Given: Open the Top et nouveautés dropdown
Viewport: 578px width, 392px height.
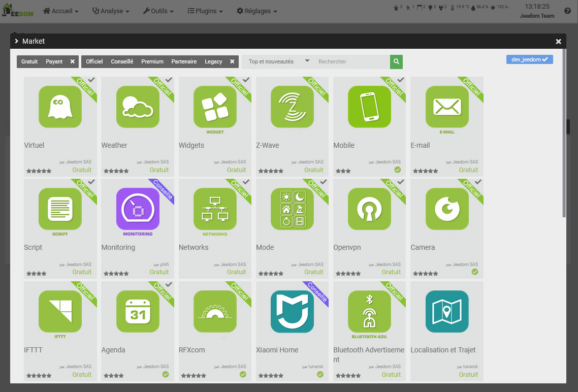Looking at the screenshot, I should (278, 61).
